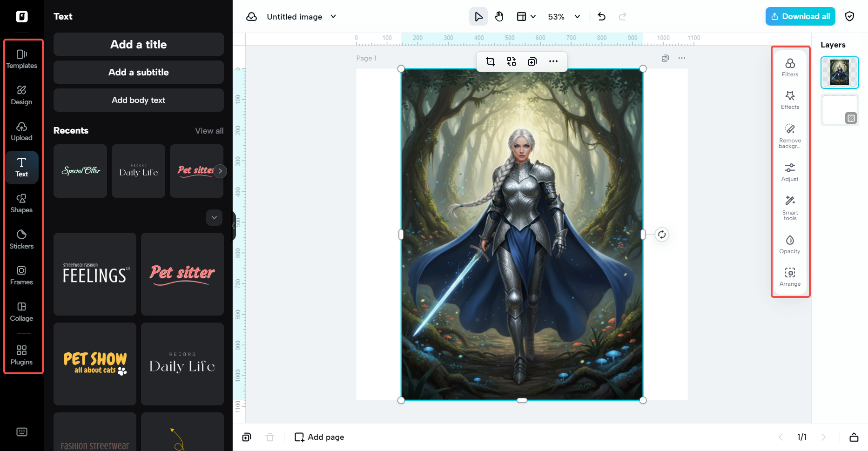Open the Opacity control
Viewport: 868px width, 451px height.
coord(790,244)
